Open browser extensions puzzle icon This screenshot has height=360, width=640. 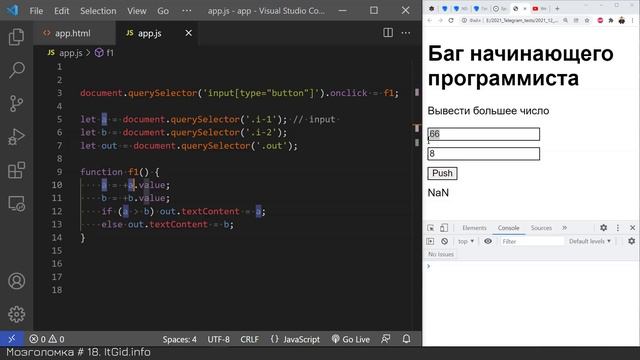pos(611,20)
